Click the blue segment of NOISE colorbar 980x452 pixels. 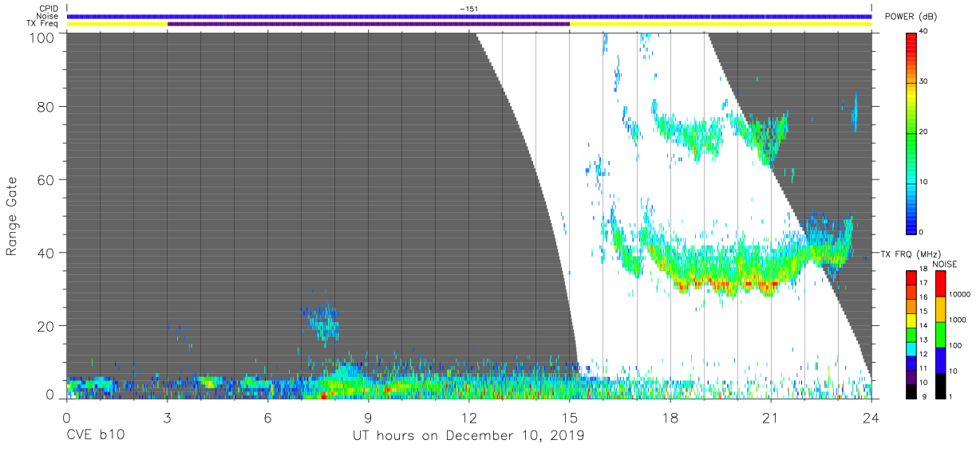pyautogui.click(x=939, y=359)
